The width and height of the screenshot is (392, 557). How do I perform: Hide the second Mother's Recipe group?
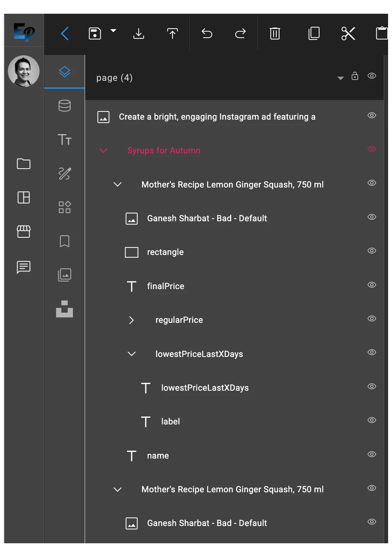pyautogui.click(x=372, y=488)
